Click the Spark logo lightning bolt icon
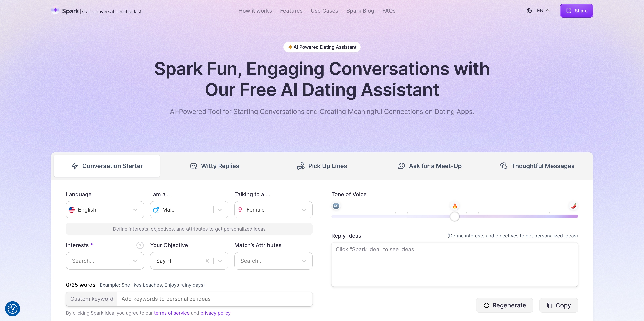Screen dimensions: 644x321 pyautogui.click(x=55, y=11)
